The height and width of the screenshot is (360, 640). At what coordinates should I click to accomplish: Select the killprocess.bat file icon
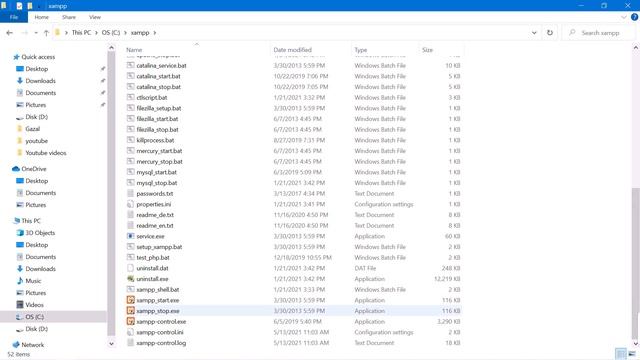131,140
